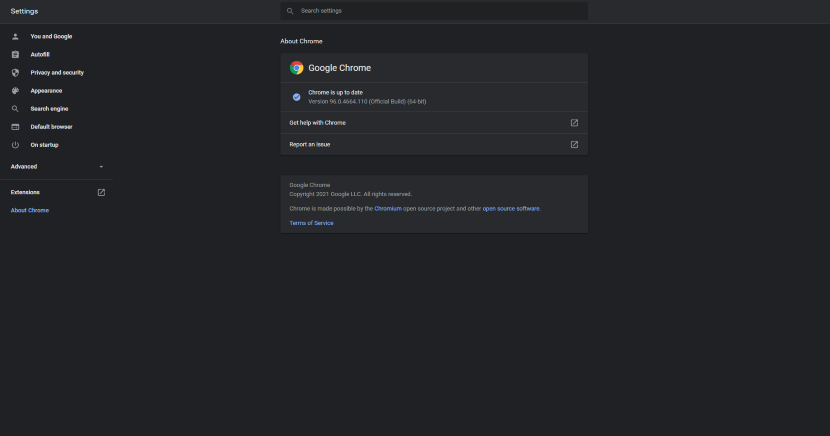Click the blue up-to-date checkmark icon
Screen dimensions: 830x436
pyautogui.click(x=296, y=97)
